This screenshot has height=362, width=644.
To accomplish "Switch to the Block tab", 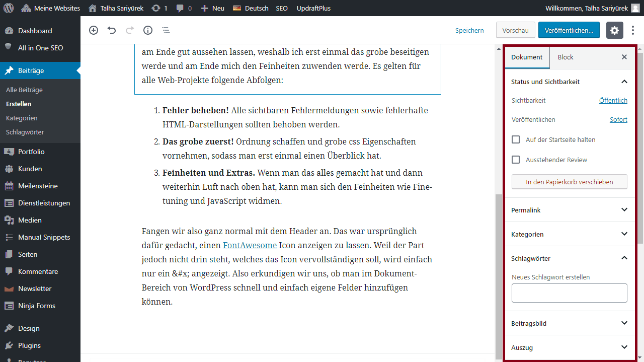I will (566, 57).
